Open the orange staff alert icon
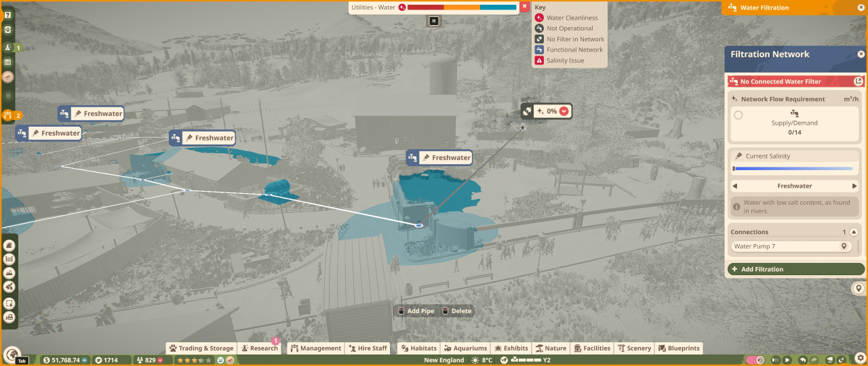Screen dimensions: 868x366 click(8, 115)
